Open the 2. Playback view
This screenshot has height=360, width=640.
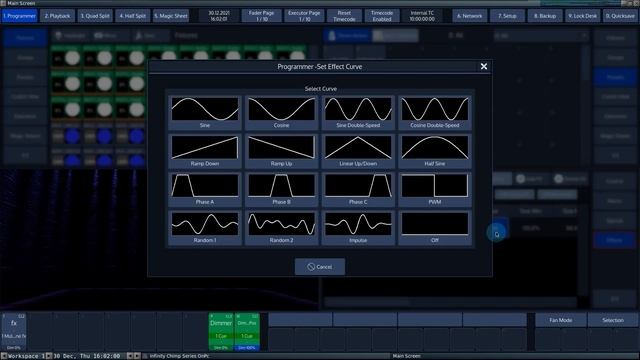pos(57,16)
